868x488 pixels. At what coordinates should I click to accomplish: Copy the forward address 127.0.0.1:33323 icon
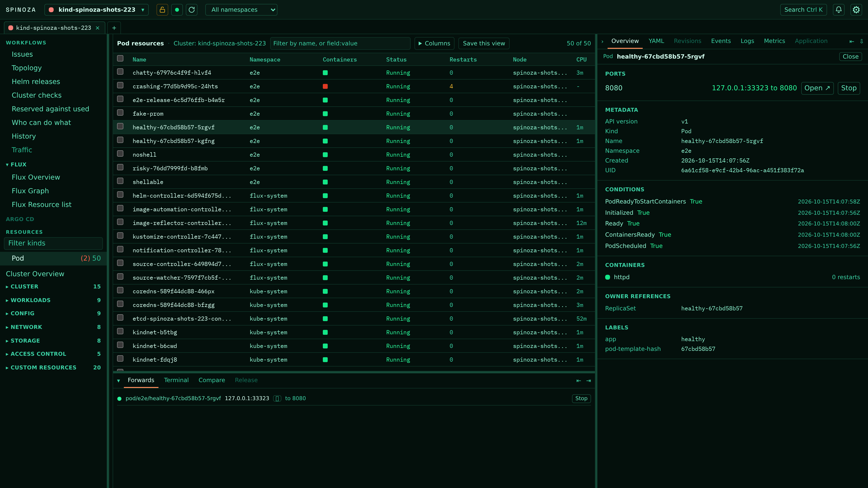[277, 399]
